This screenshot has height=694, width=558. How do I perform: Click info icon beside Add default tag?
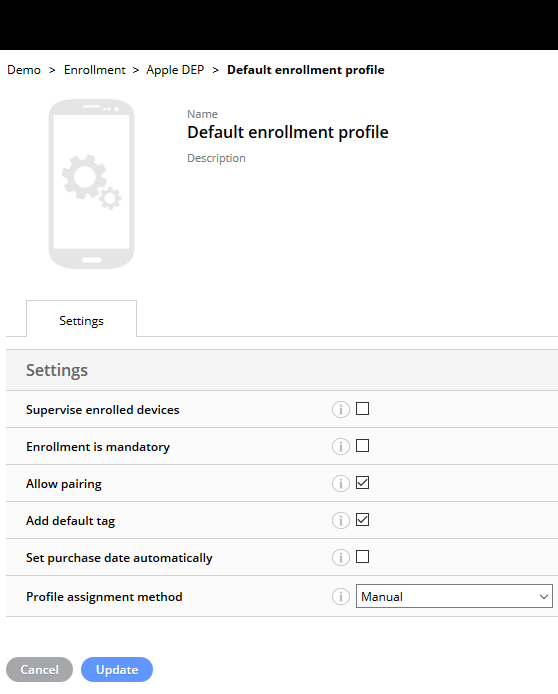(x=341, y=520)
